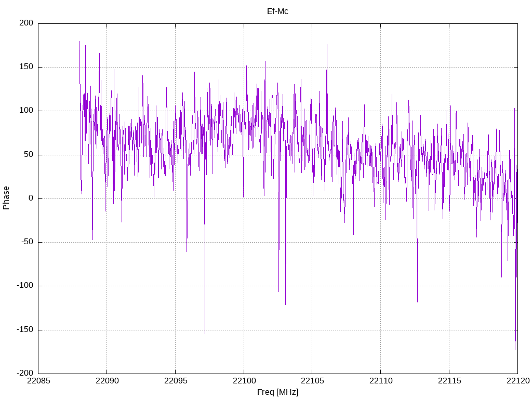This screenshot has width=532, height=399.
Task: Click the Freq [MHz] x-axis label
Action: (277, 392)
